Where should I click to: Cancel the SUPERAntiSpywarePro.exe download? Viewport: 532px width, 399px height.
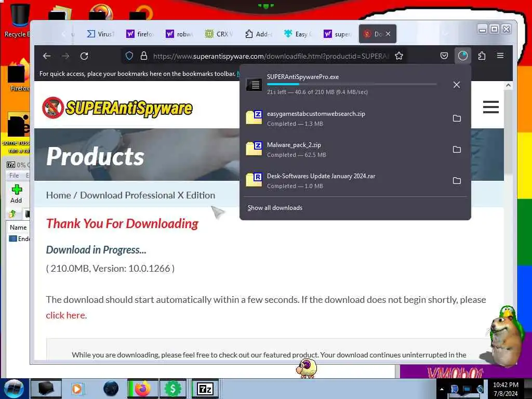pos(457,85)
